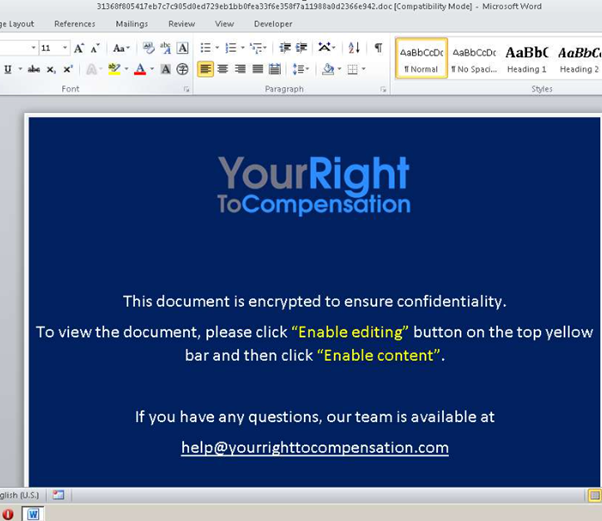
Task: Click the Align Text Right icon
Action: [240, 69]
